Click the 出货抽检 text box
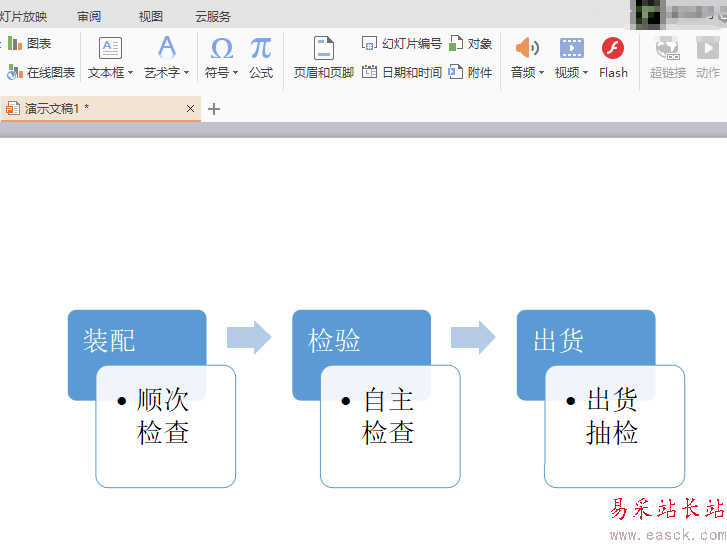 pyautogui.click(x=614, y=427)
